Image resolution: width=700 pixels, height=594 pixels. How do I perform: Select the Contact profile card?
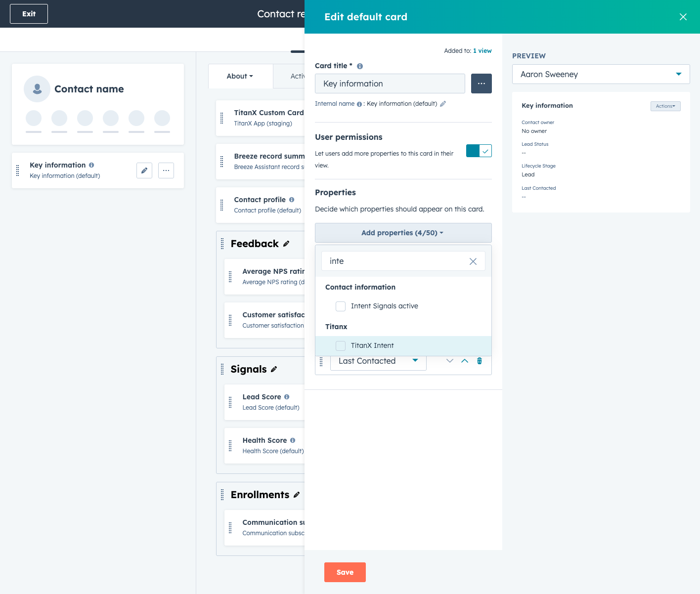[x=261, y=205]
